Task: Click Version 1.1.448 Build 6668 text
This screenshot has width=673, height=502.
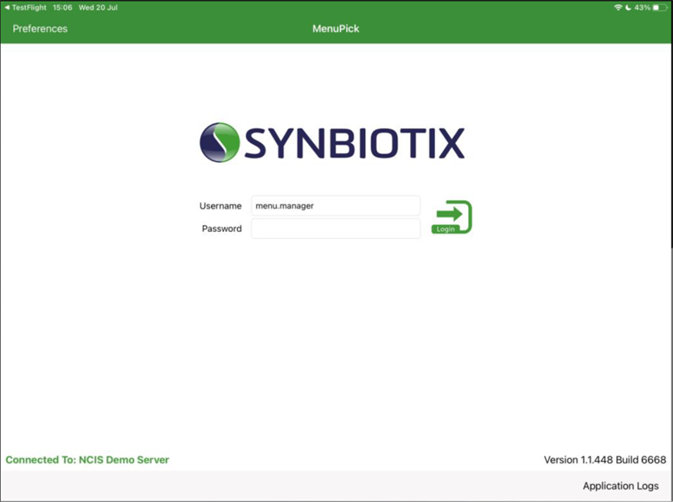Action: (x=605, y=460)
